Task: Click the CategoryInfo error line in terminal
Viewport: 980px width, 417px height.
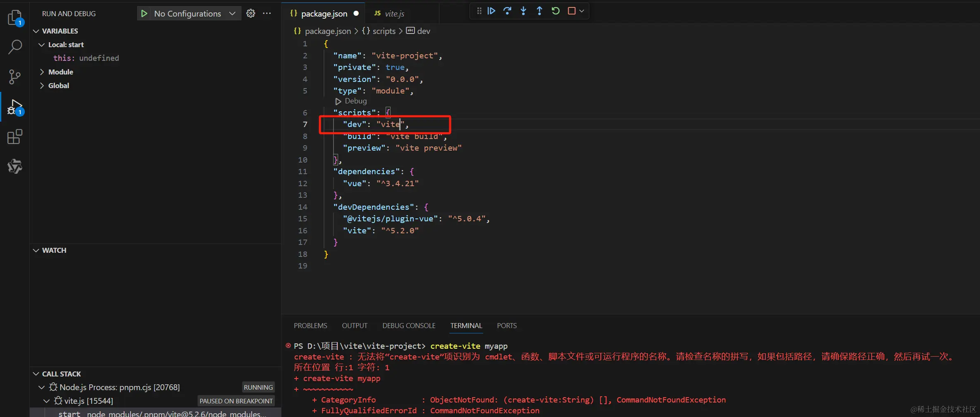Action: 519,400
